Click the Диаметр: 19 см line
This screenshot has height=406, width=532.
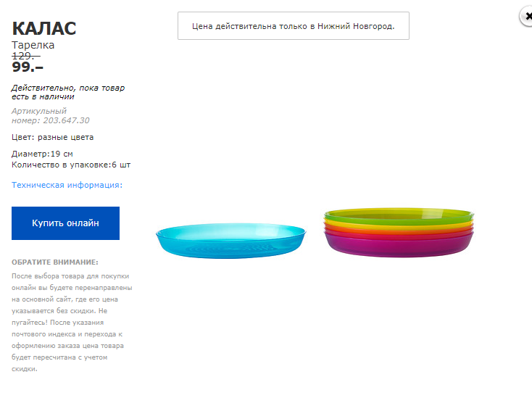(x=42, y=154)
